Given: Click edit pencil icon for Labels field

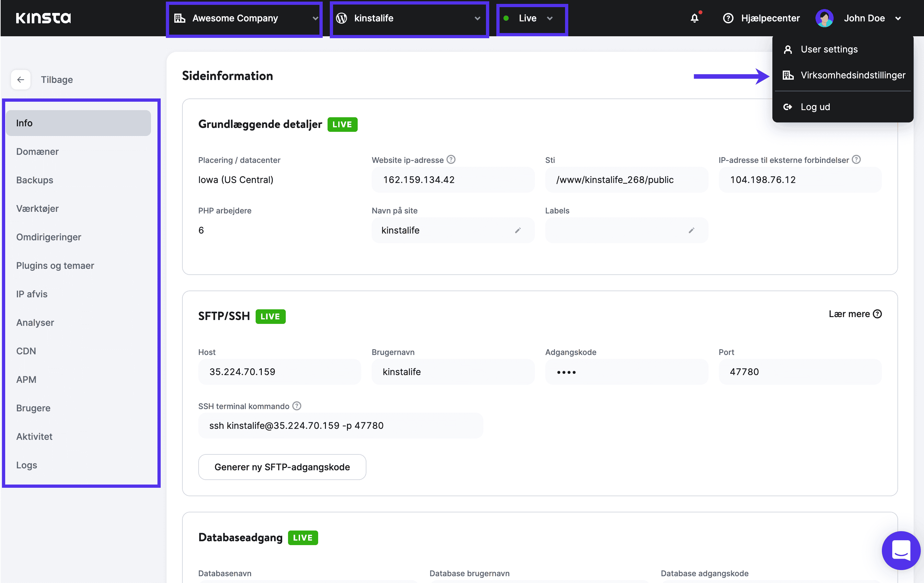Looking at the screenshot, I should click(x=692, y=231).
